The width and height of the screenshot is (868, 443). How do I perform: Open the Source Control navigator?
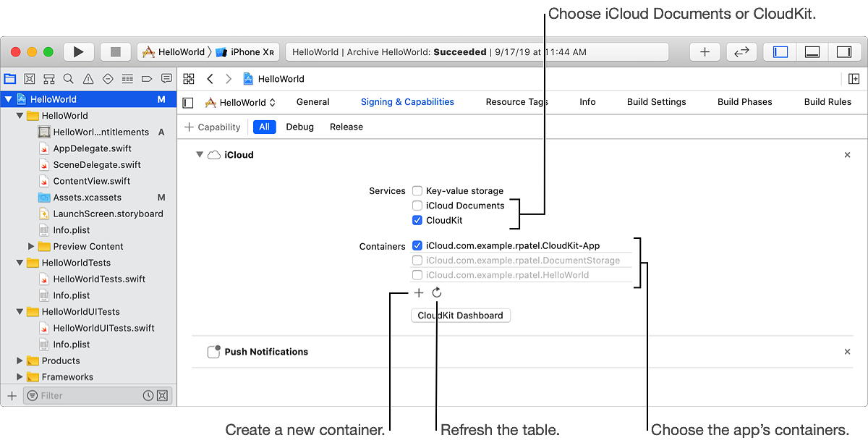pyautogui.click(x=30, y=79)
